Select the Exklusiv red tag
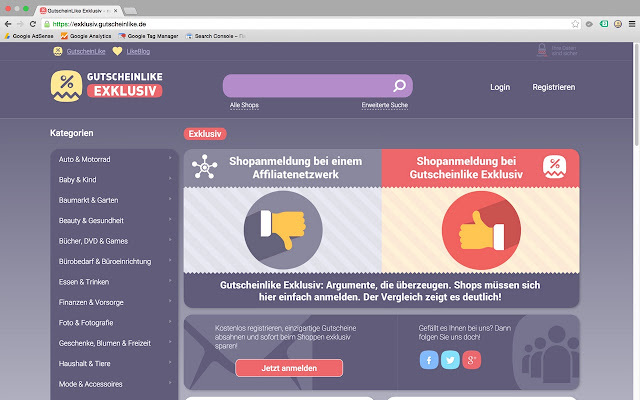 [x=205, y=134]
